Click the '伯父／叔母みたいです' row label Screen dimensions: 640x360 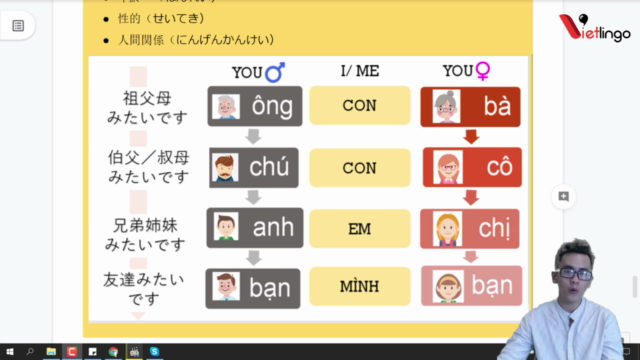point(148,167)
